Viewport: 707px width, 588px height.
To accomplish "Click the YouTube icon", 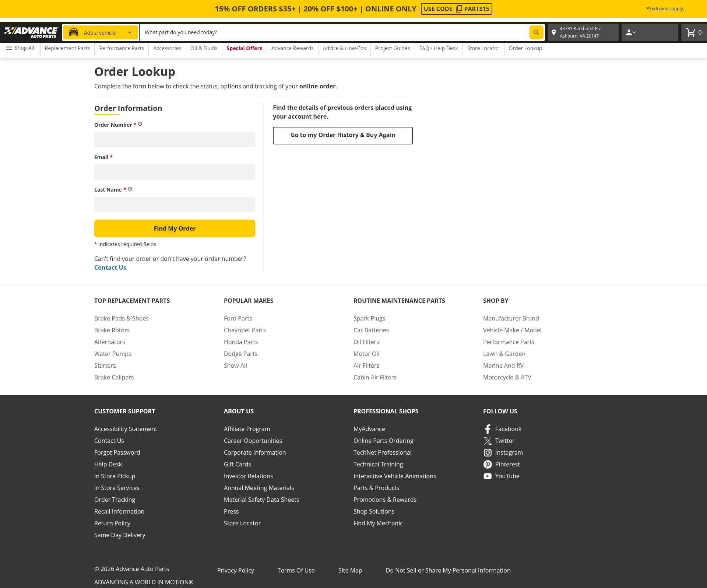I will pyautogui.click(x=488, y=476).
